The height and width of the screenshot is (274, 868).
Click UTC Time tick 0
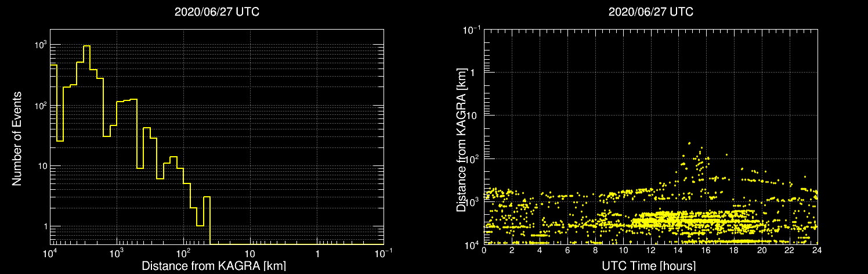click(484, 251)
